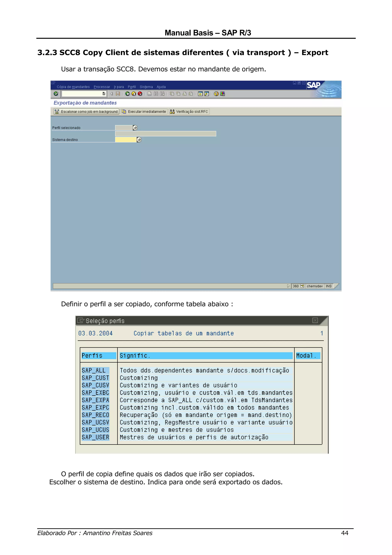392x555 pixels.
Task: Click the Next Page icon
Action: [x=184, y=93]
